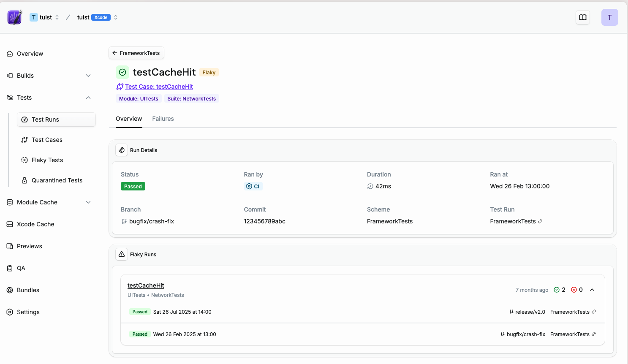The image size is (628, 364).
Task: Open the documentation book icon
Action: (x=583, y=17)
